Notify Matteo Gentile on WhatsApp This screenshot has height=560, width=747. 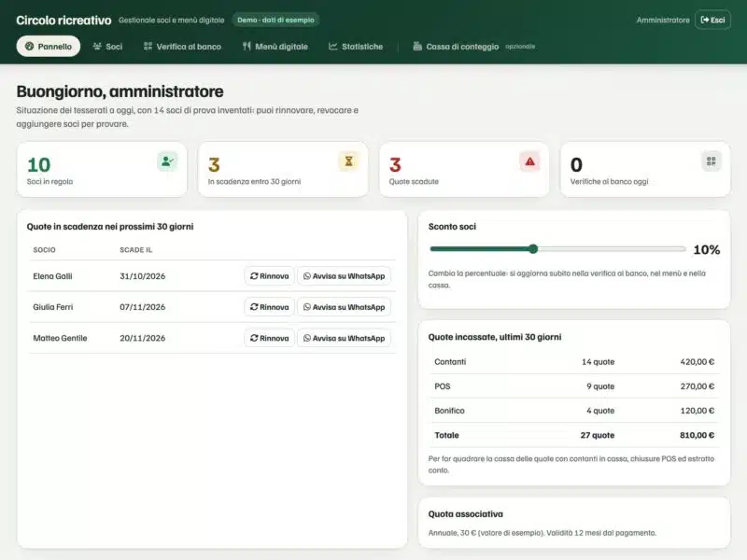point(344,338)
